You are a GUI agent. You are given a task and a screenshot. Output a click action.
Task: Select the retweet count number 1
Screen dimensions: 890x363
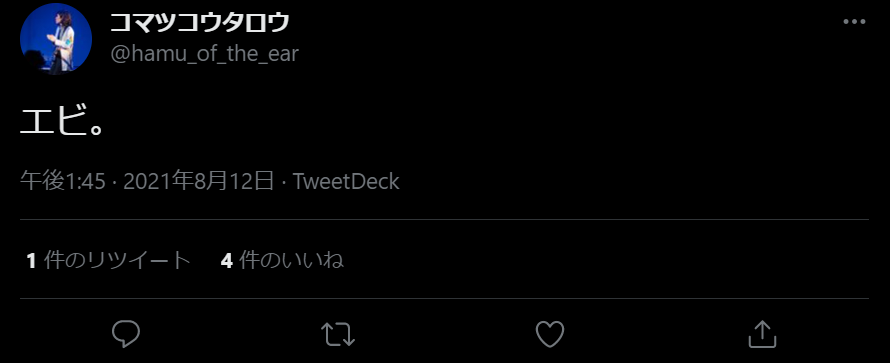(x=32, y=261)
